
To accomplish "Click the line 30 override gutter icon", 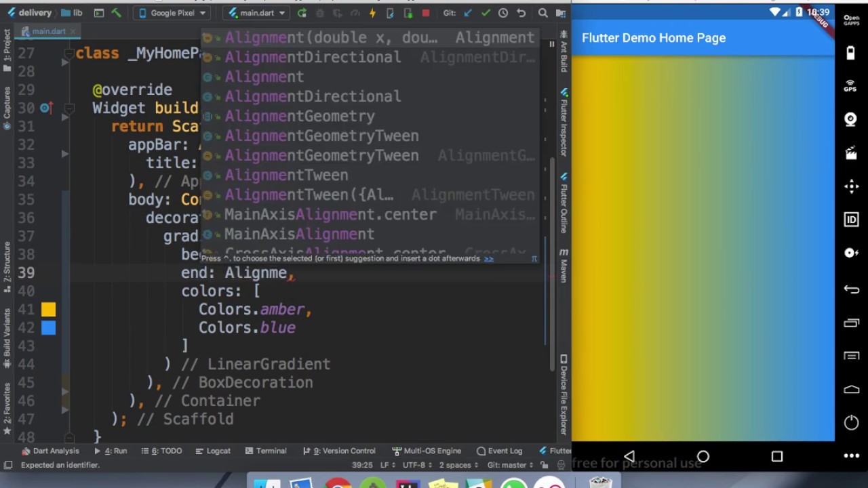I will coord(45,108).
